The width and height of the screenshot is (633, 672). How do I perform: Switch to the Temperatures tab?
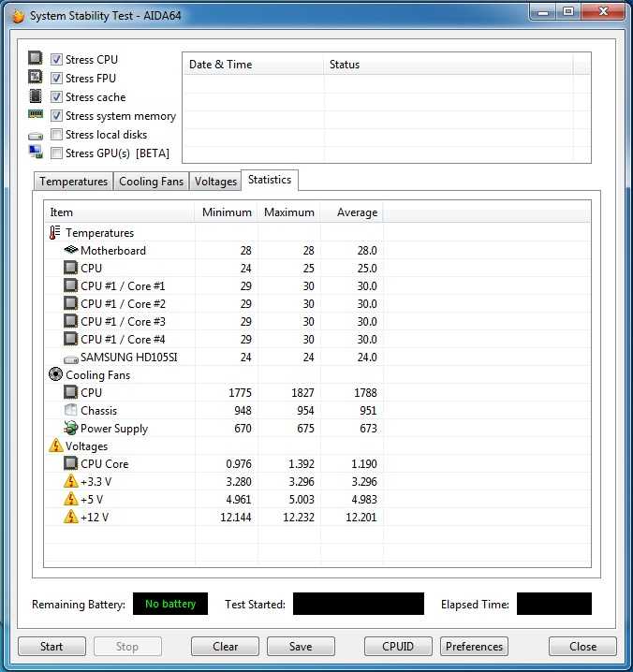pyautogui.click(x=73, y=182)
